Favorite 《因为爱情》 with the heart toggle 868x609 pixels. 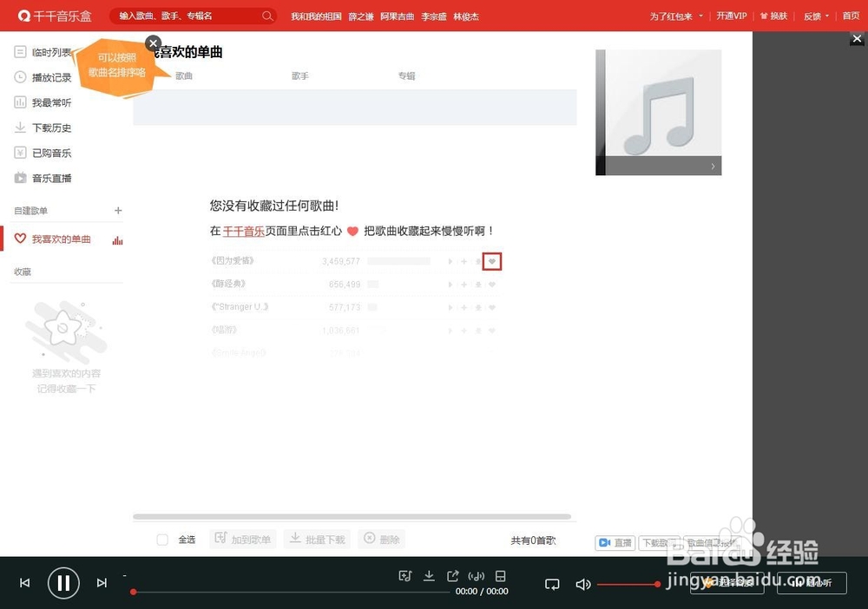(x=492, y=261)
